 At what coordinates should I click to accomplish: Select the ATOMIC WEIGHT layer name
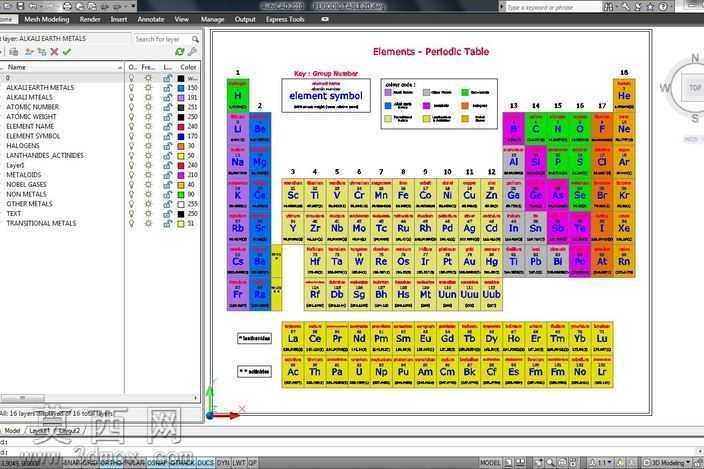[x=31, y=117]
